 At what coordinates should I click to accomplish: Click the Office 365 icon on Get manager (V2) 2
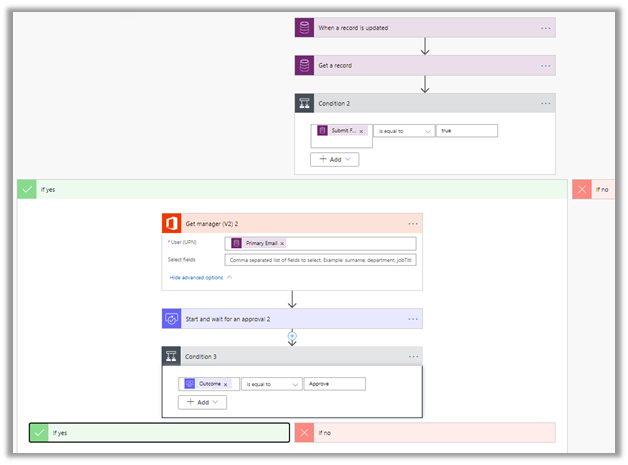coord(172,223)
